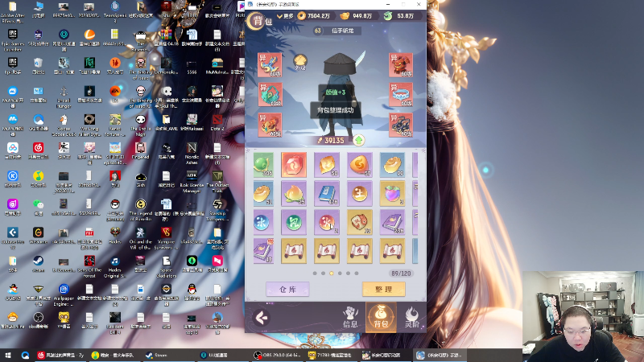Select the highlighted active page indicator dot
The width and height of the screenshot is (644, 362).
[332, 273]
